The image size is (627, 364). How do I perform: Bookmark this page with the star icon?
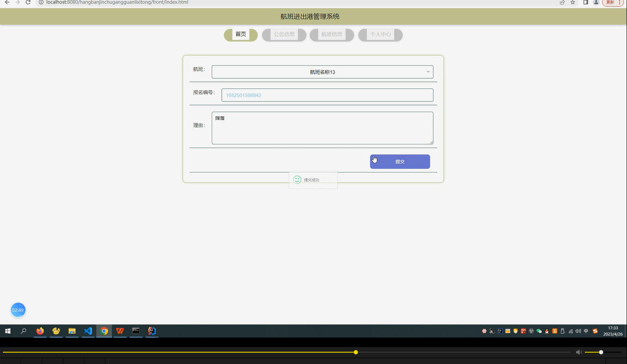click(573, 2)
